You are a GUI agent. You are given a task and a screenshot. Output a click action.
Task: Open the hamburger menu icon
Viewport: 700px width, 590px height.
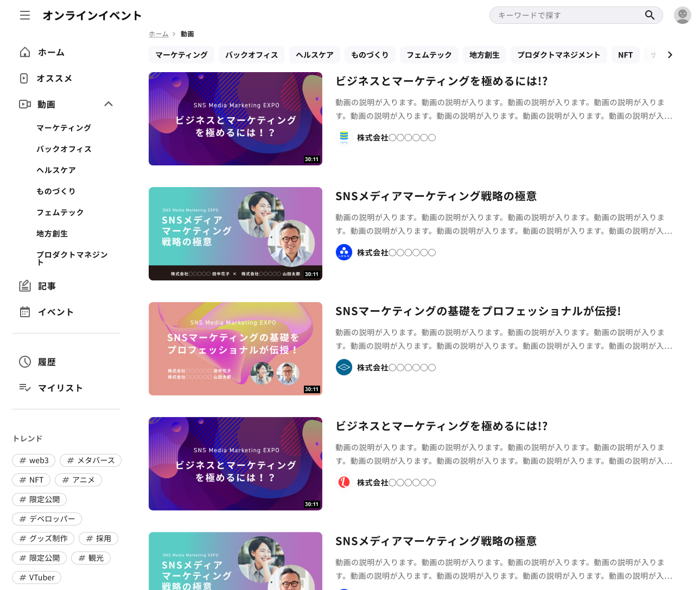tap(25, 15)
